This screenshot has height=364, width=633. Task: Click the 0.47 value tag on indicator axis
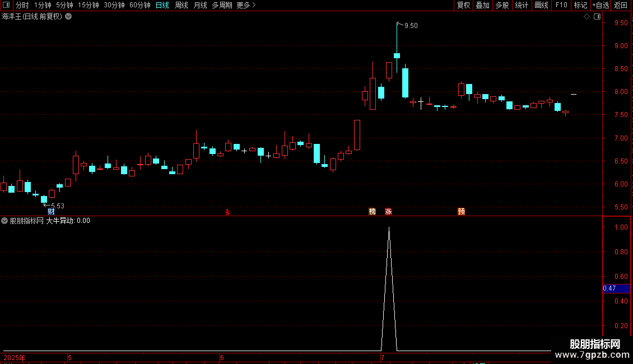tap(616, 288)
